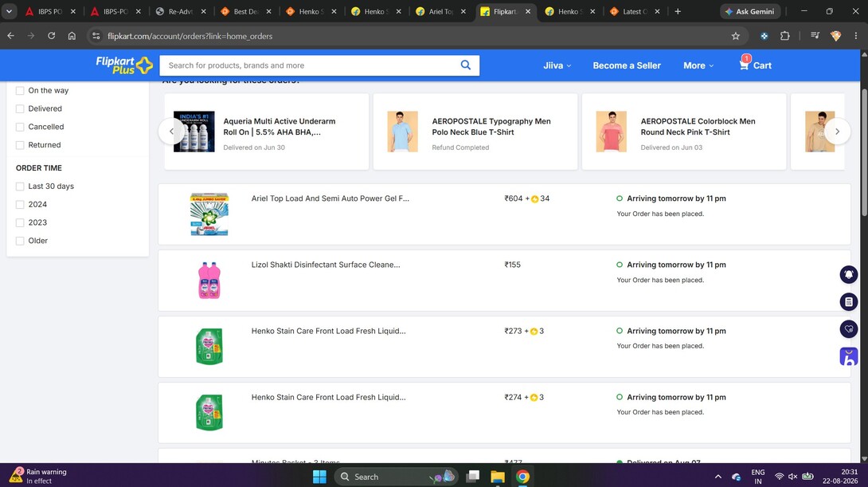The width and height of the screenshot is (868, 487).
Task: Open Aqueria Underarm Roll On order card
Action: [x=267, y=132]
